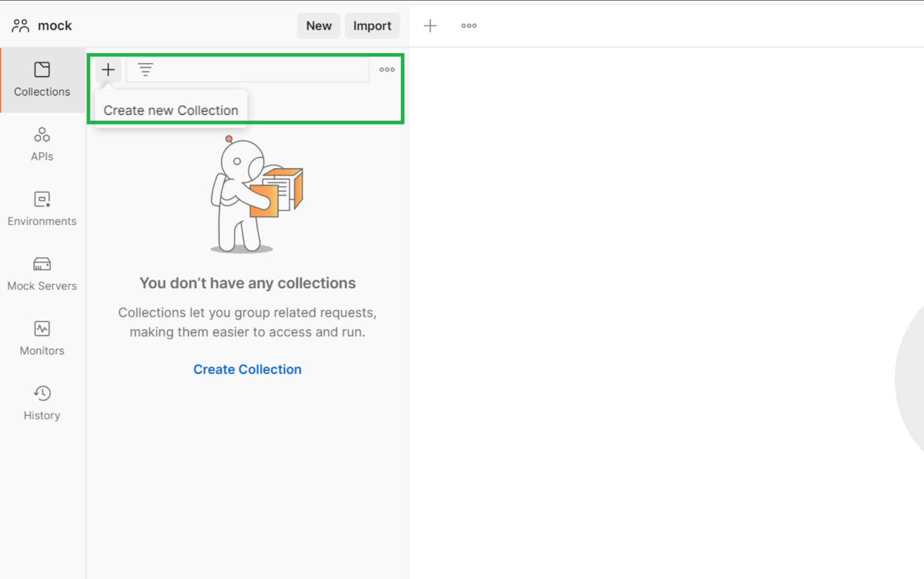
Task: Open the Environments sidebar tab
Action: pos(42,209)
